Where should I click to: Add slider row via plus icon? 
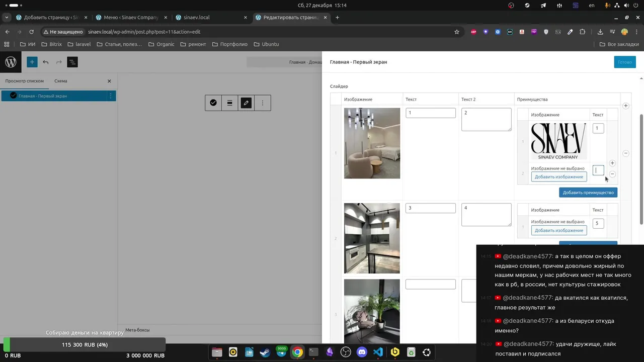626,106
